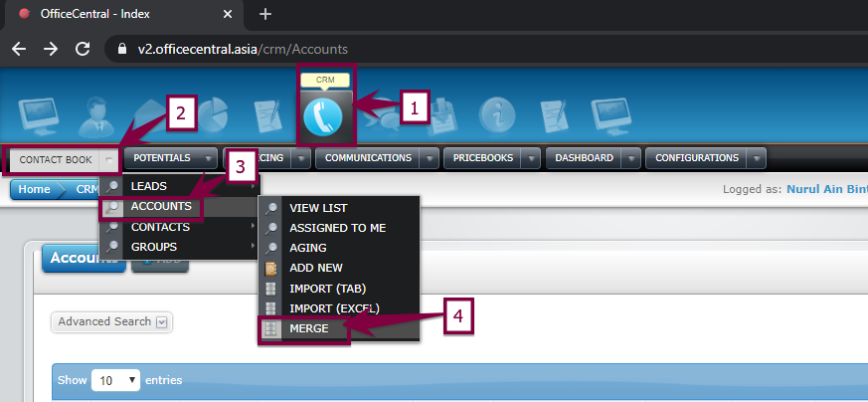Choose ASSIGNED TO ME from submenu

click(x=340, y=228)
